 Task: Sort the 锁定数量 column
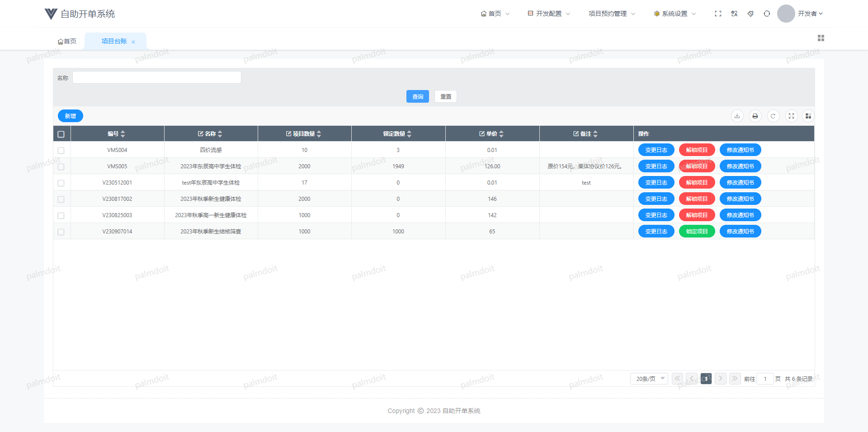(409, 134)
